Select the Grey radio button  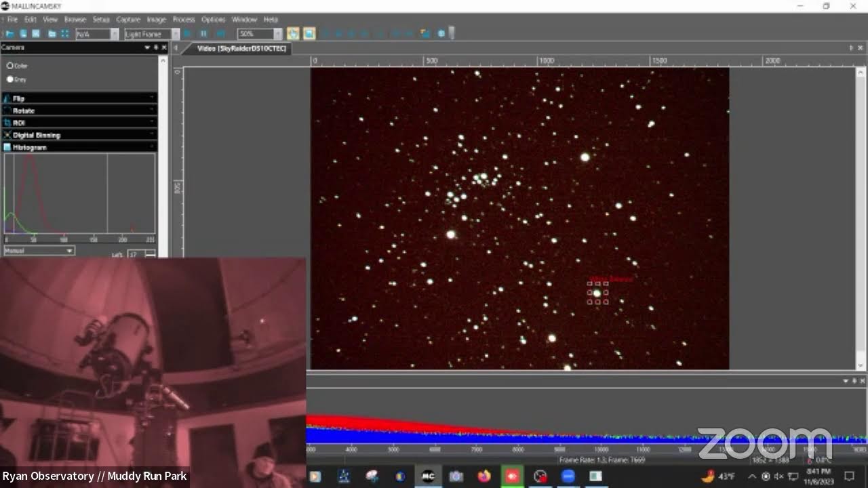(x=10, y=79)
